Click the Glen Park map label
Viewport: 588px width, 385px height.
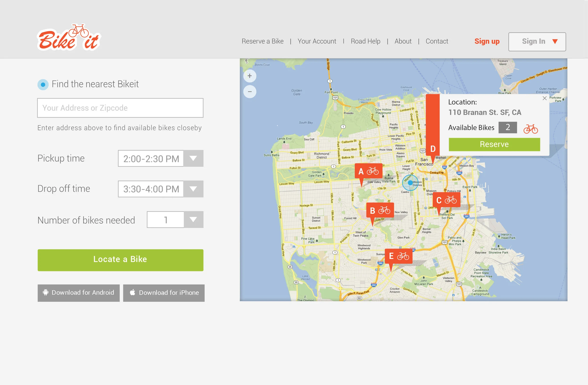pyautogui.click(x=403, y=237)
